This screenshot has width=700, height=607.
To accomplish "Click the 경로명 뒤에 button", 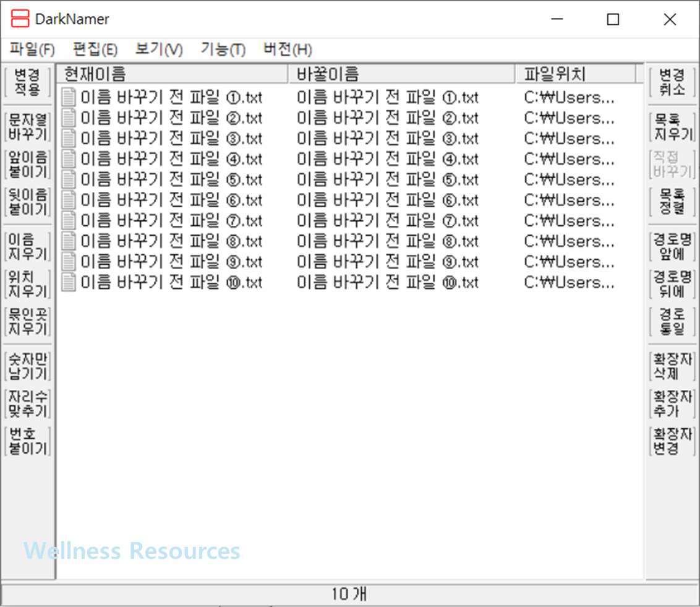I will 672,284.
